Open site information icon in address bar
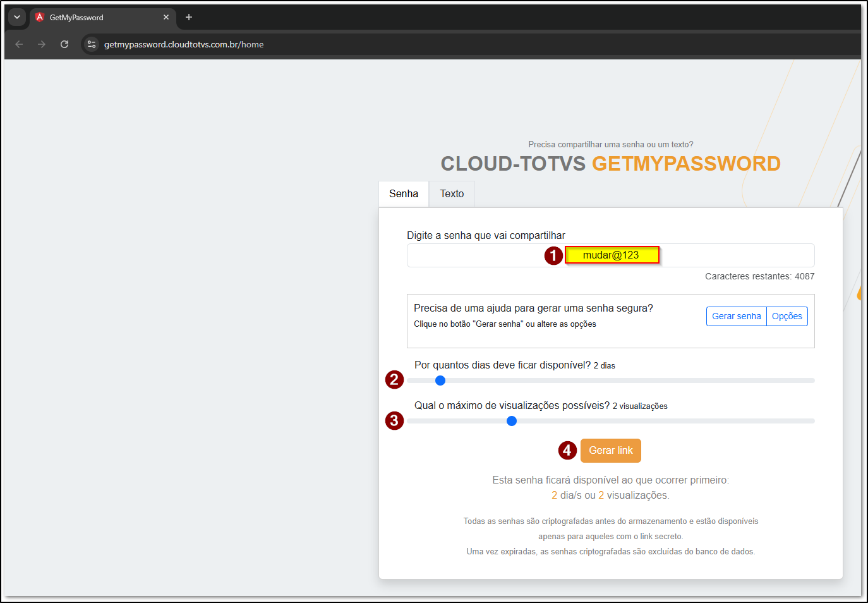Image resolution: width=868 pixels, height=603 pixels. coord(92,44)
